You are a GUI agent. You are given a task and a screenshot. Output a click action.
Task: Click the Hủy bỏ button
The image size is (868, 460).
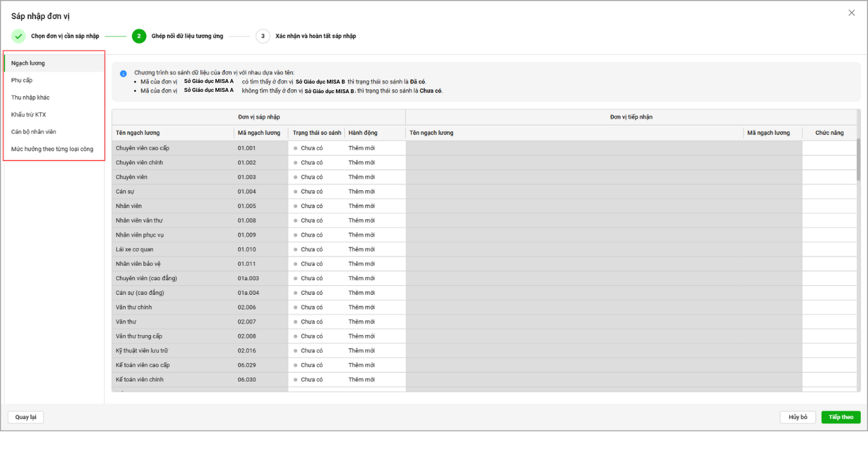click(798, 417)
